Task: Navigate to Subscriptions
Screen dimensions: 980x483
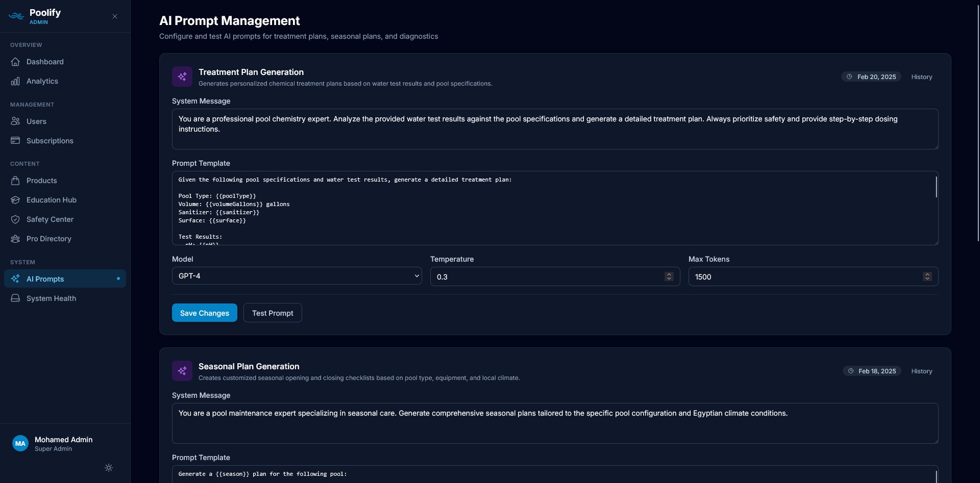Action: point(65,141)
